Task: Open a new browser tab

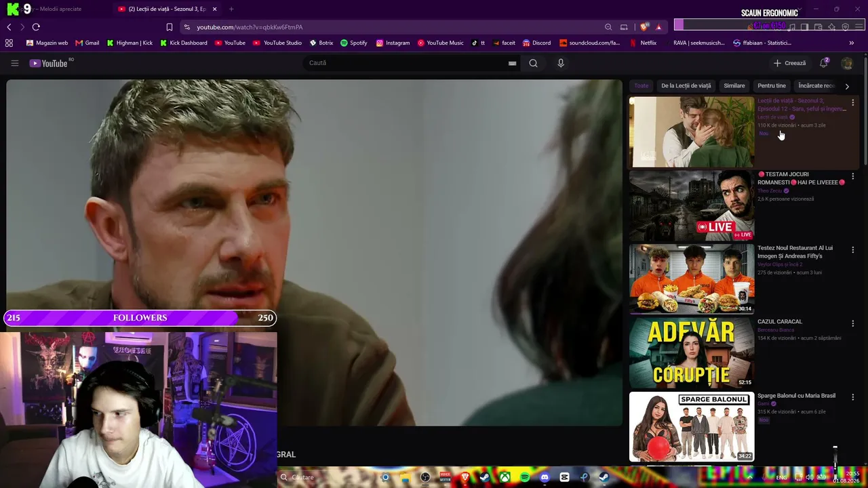Action: pos(231,9)
